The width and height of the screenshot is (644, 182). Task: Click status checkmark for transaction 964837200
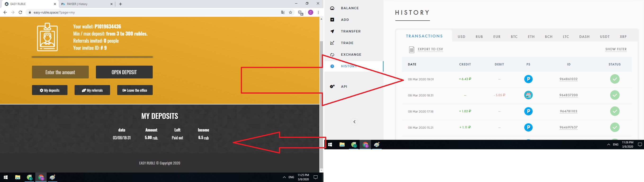click(615, 95)
